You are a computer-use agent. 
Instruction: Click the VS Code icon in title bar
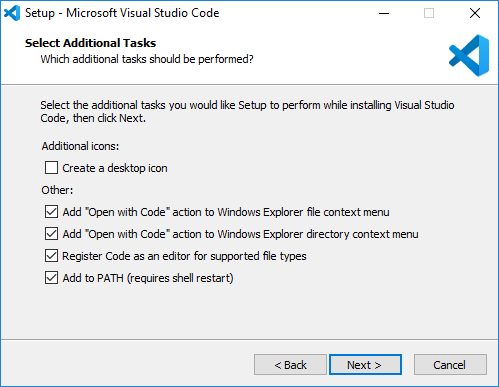click(12, 13)
